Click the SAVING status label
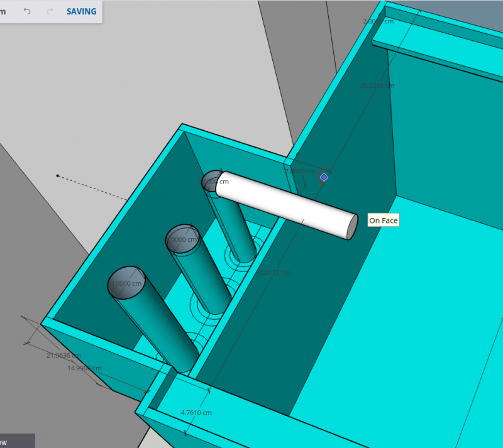The height and width of the screenshot is (448, 503). click(x=82, y=11)
